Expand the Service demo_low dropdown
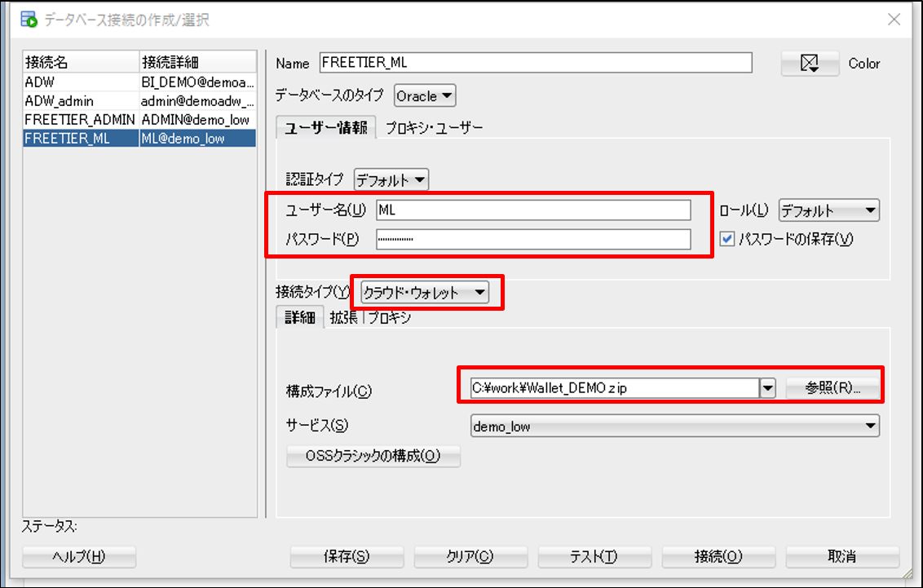923x588 pixels. pyautogui.click(x=674, y=425)
